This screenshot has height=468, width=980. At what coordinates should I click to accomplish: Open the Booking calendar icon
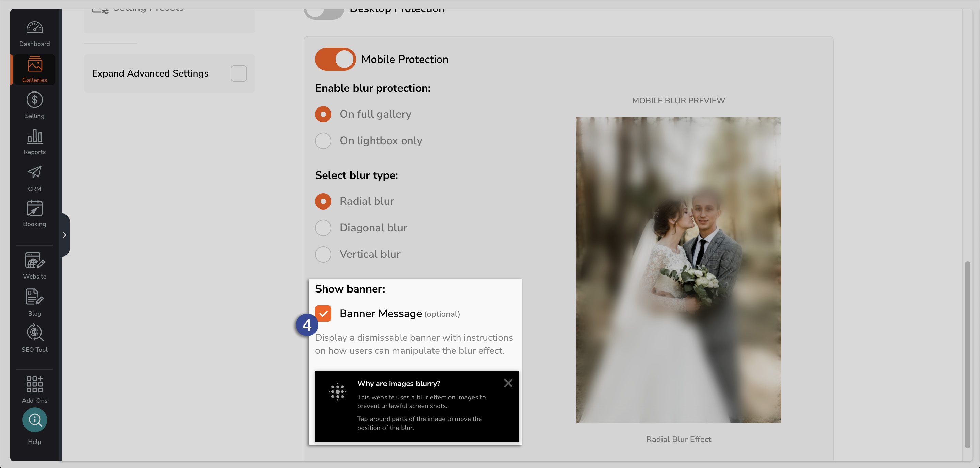click(x=35, y=208)
